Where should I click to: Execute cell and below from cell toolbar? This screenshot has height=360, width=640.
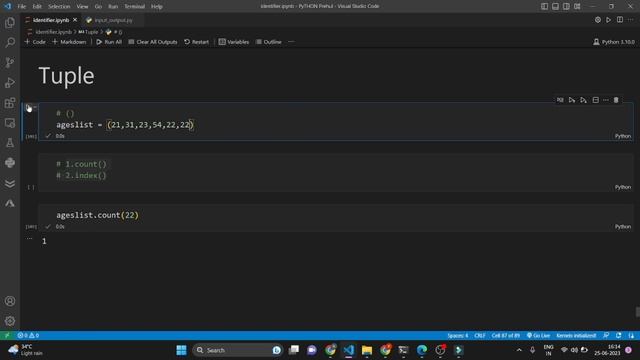click(584, 100)
